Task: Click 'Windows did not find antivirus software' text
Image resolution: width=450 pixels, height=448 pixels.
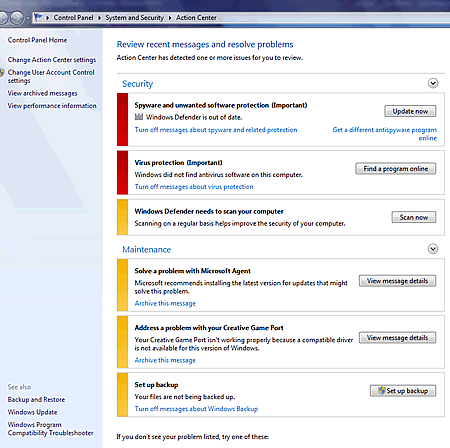Action: 219,175
